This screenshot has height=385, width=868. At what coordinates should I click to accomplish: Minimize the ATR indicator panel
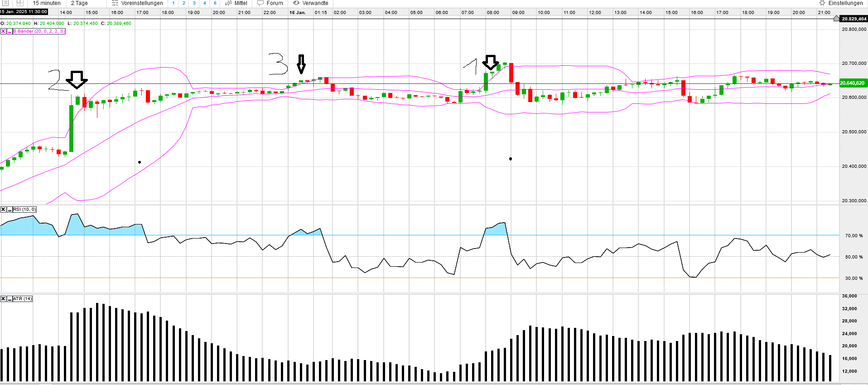click(10, 299)
